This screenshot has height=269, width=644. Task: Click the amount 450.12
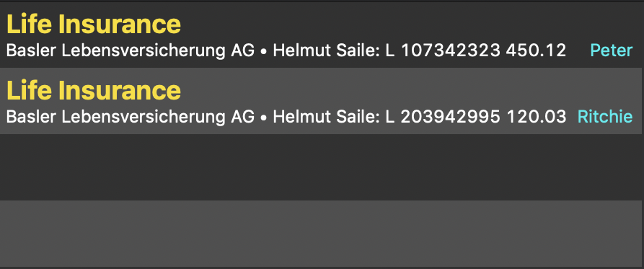536,50
